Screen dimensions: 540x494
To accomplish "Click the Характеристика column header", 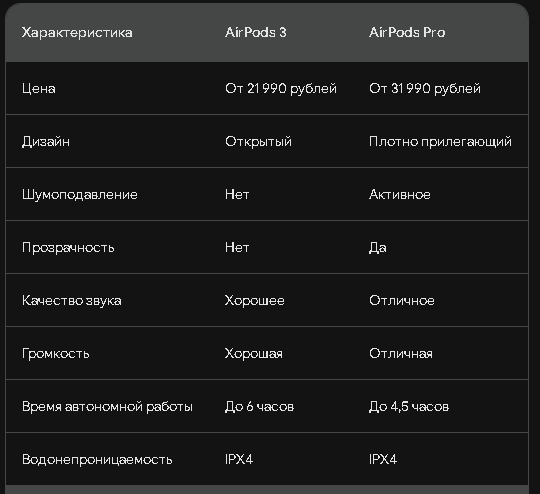I will tap(77, 33).
